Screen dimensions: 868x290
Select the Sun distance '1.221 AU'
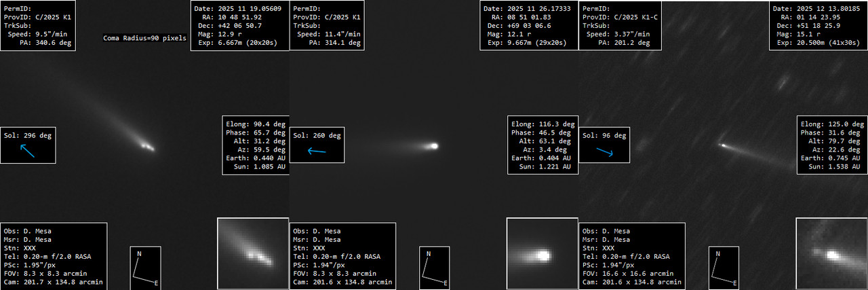click(x=554, y=166)
